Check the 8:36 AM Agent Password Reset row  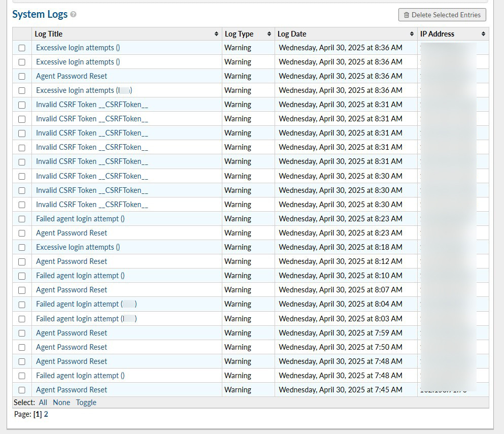[22, 76]
